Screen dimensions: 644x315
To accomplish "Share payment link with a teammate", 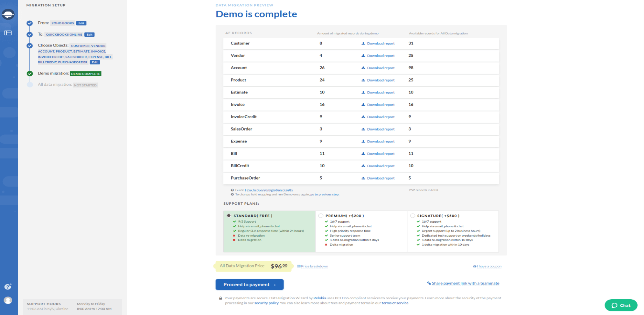I will pos(463,283).
